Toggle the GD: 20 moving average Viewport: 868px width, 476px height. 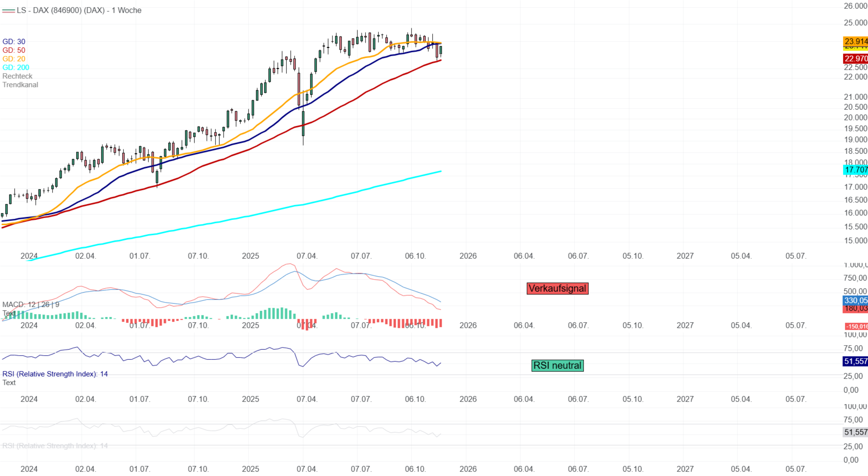14,59
